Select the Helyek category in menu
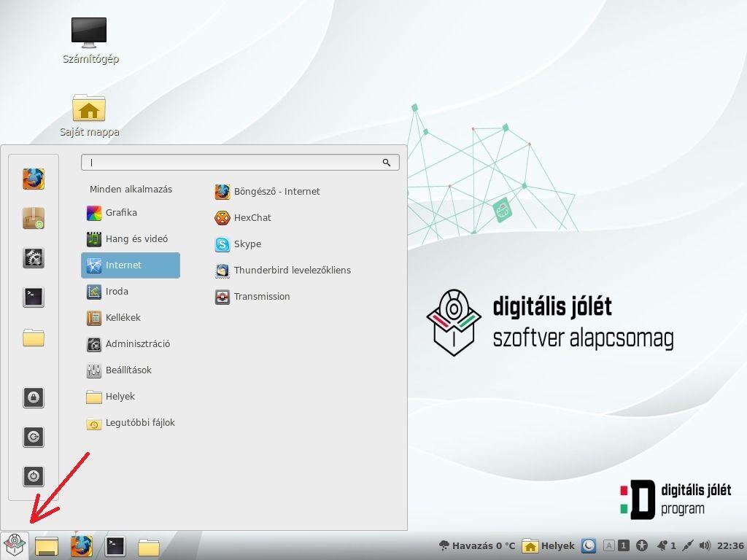This screenshot has height=560, width=747. click(131, 396)
